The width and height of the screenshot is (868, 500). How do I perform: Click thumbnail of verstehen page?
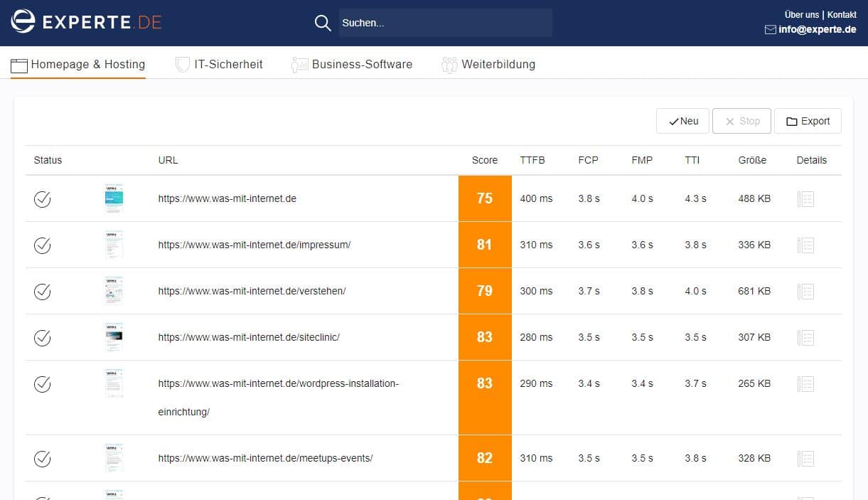click(114, 291)
